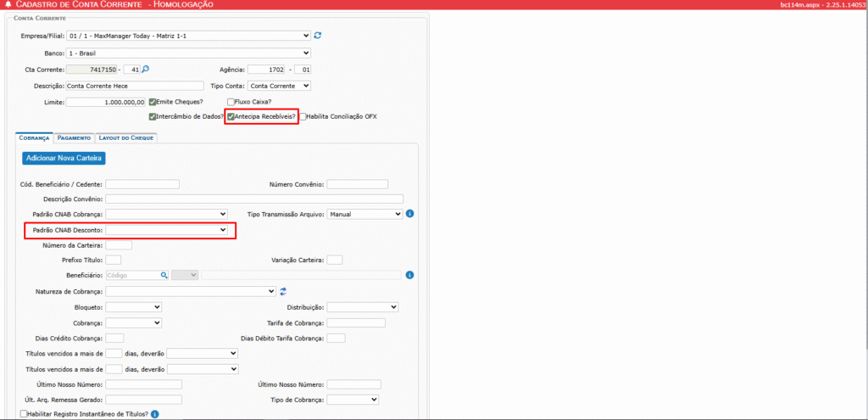Click the search magnifier next to Cta Corrente
868x420 pixels.
click(146, 69)
